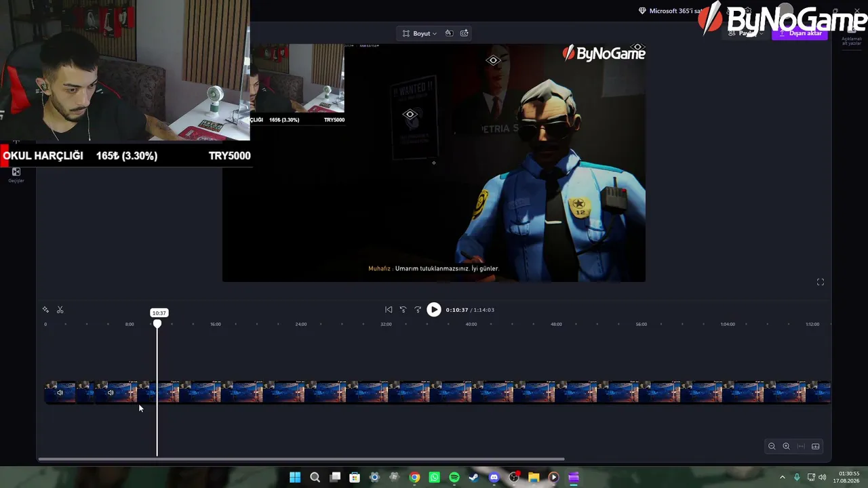Screen dimensions: 868x488
Task: Click the 32:00 mark on timeline ruler
Action: point(386,324)
